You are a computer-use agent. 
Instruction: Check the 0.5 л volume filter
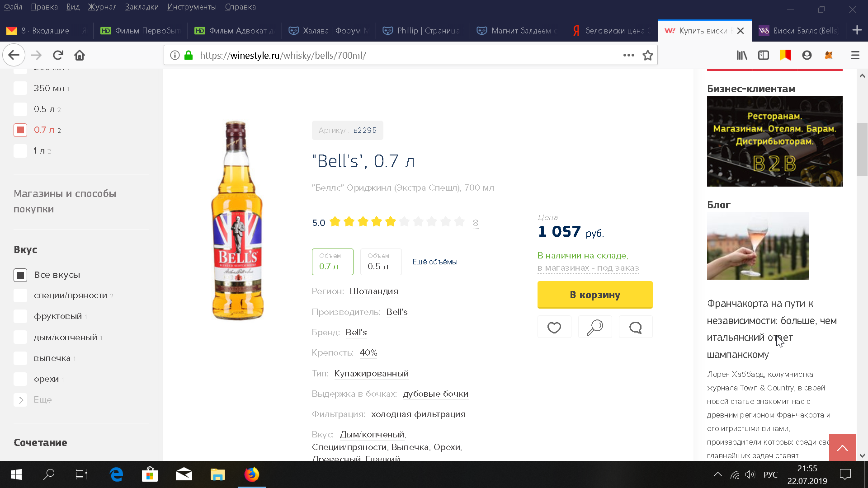coord(20,109)
